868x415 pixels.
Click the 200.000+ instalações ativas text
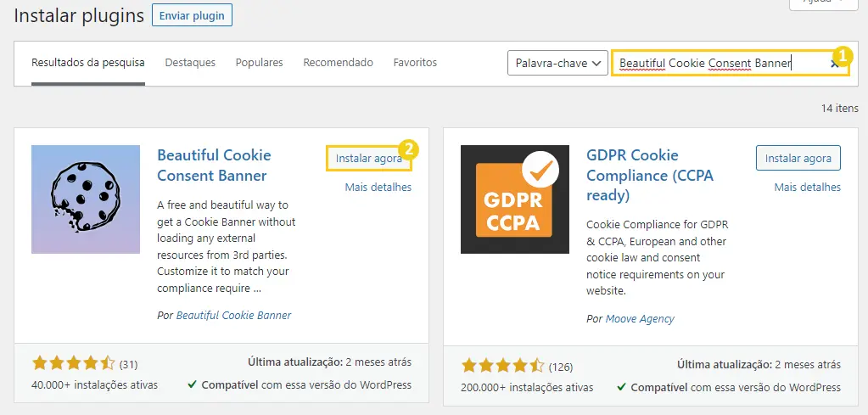pos(527,387)
